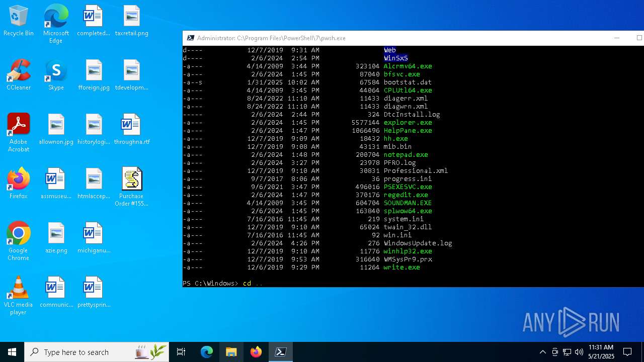The image size is (644, 362).
Task: Click the explorer.exe entry in listing
Action: coord(408,122)
